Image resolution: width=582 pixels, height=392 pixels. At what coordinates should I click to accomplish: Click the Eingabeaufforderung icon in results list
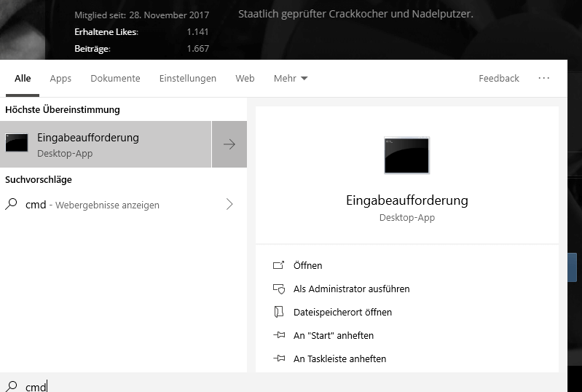pos(17,143)
